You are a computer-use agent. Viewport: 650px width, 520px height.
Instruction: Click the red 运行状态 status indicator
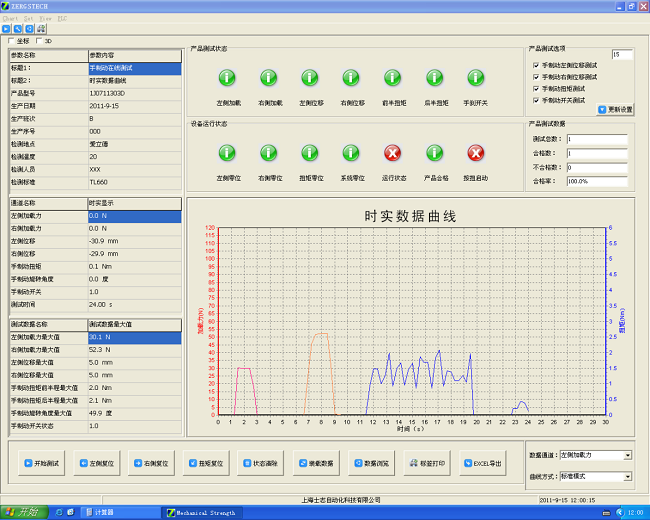393,153
